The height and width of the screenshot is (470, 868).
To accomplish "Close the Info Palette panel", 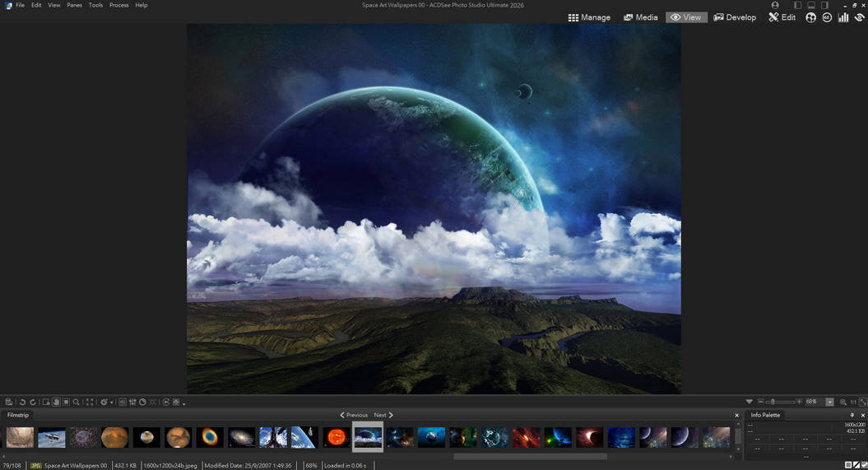I will pos(862,415).
